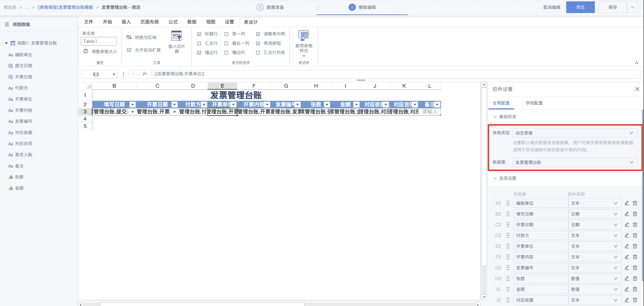Edit the 开票日期 column settings
Screen dimensions: 644x306
(x=627, y=224)
